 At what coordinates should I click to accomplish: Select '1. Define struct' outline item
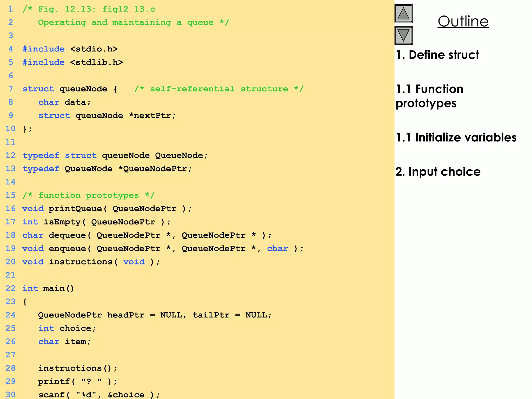437,55
